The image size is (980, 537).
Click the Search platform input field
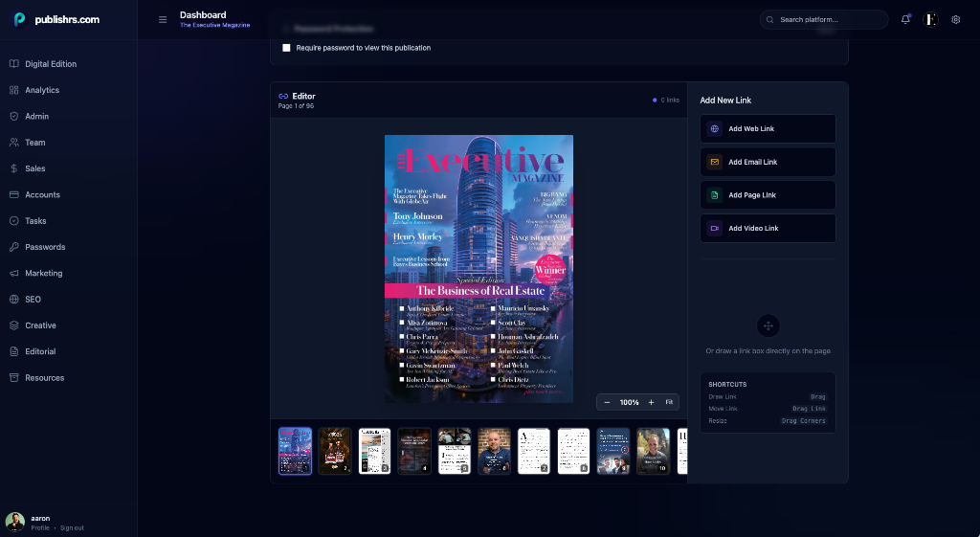(x=824, y=19)
